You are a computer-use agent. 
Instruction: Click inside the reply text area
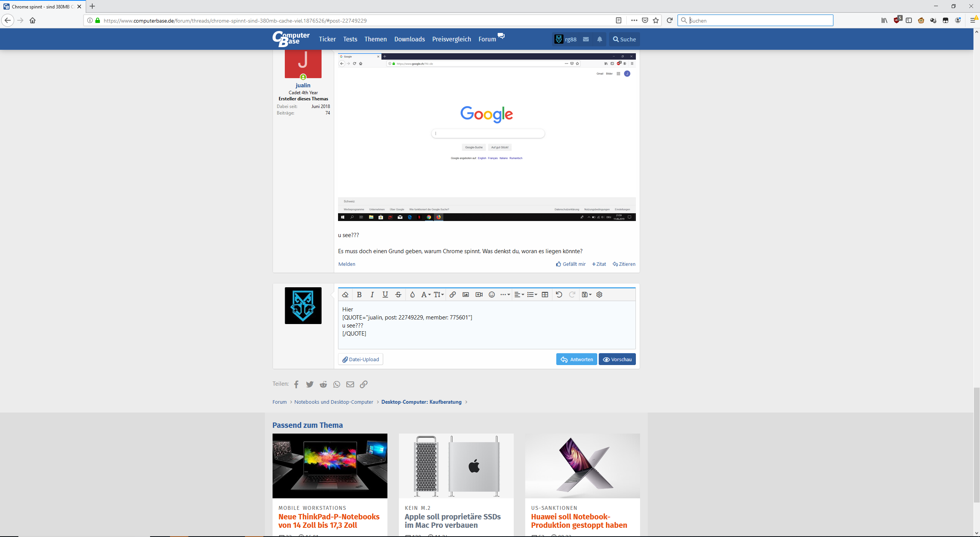click(x=487, y=325)
